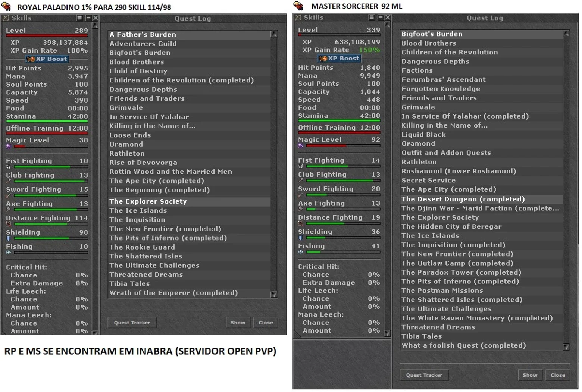Select "Outfit and Addon Quests"

(x=482, y=153)
